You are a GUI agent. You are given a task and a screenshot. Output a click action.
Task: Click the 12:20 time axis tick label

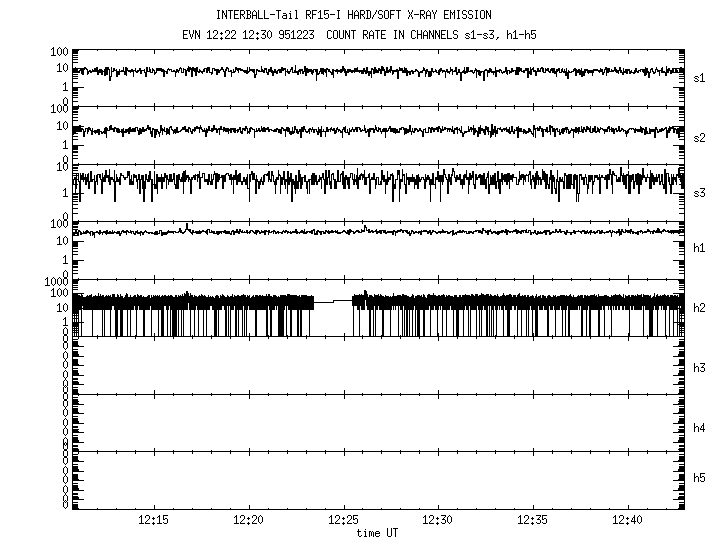(x=248, y=520)
